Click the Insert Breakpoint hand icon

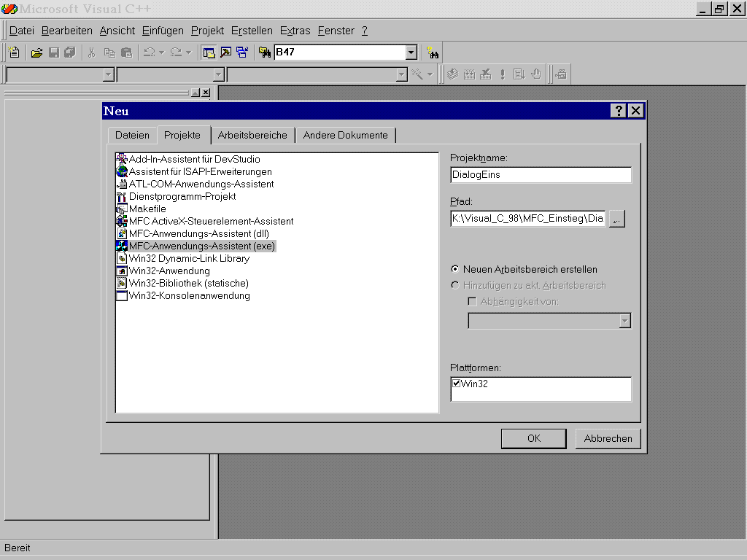[x=536, y=74]
